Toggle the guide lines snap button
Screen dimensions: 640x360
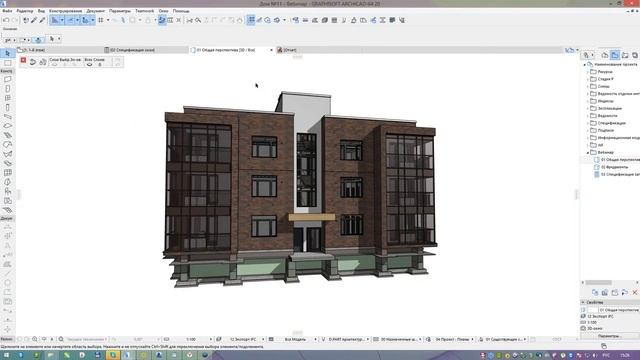55,20
